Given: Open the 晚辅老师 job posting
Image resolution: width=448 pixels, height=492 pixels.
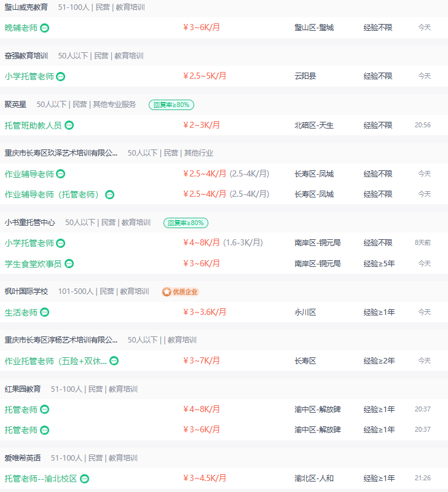Looking at the screenshot, I should click(21, 28).
